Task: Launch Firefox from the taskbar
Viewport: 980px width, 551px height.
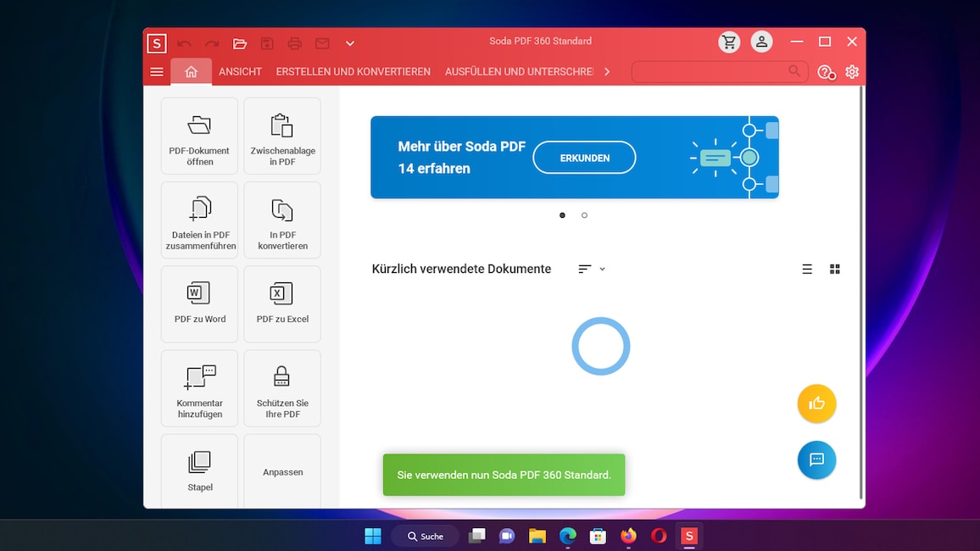Action: click(x=628, y=536)
